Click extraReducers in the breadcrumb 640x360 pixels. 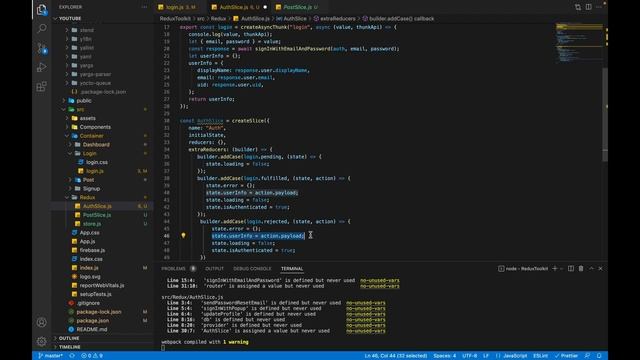338,18
